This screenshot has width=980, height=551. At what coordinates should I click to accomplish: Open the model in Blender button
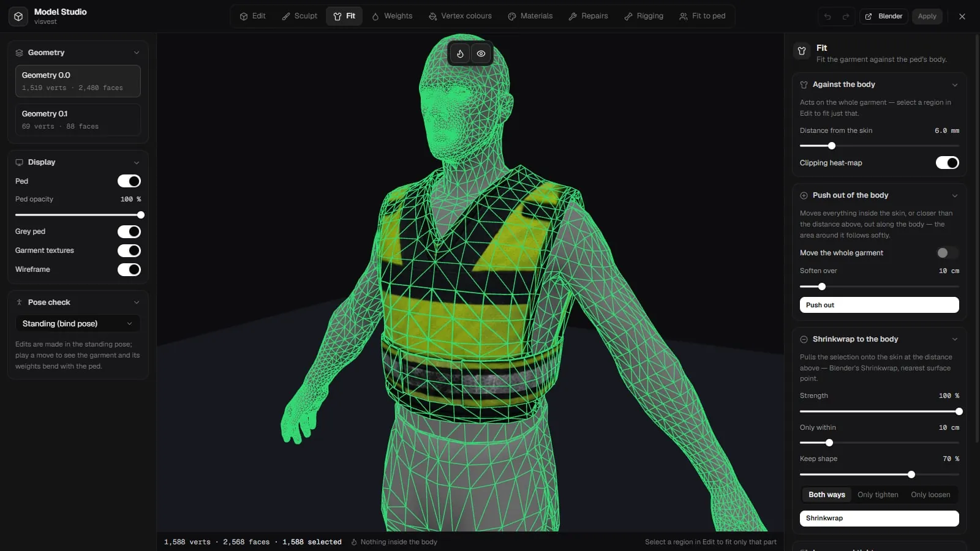(884, 17)
